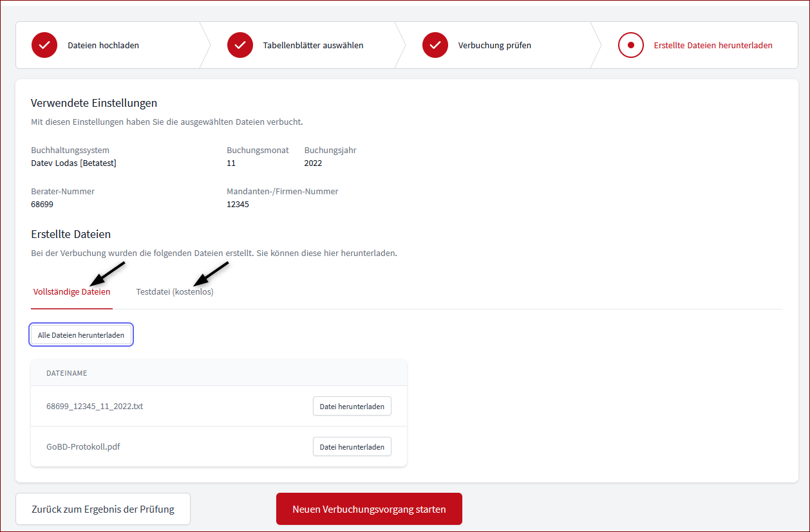Start Neuen Verbuchungsvorgang

tap(369, 509)
